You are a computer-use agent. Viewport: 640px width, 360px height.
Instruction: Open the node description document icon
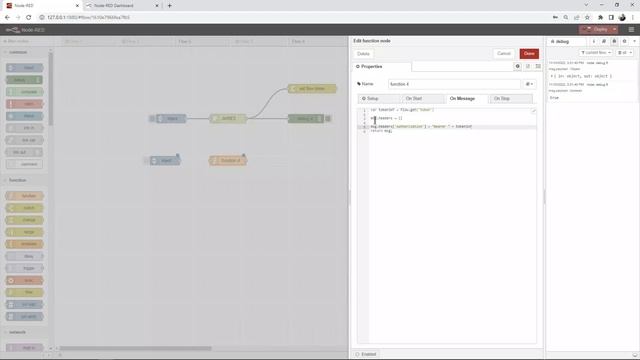528,66
